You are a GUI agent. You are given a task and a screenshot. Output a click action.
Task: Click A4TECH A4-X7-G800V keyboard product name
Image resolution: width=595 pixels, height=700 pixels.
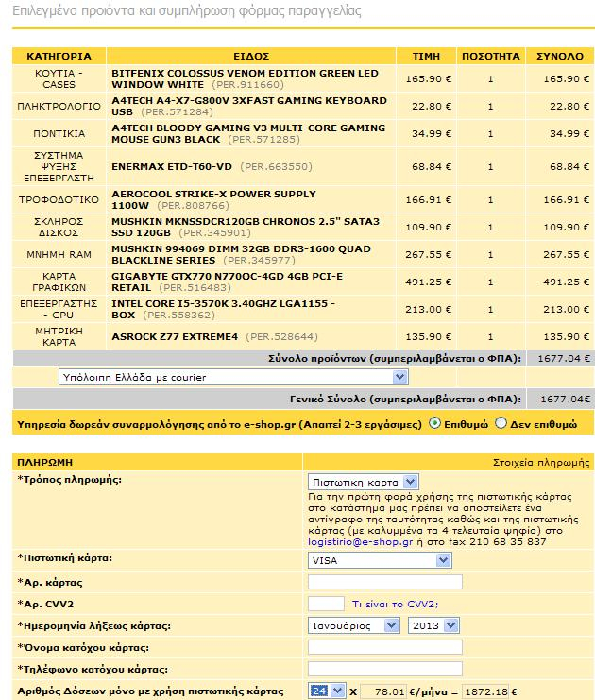(249, 106)
